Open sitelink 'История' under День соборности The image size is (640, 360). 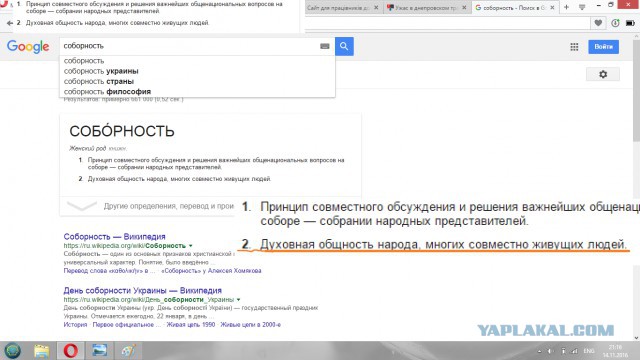pos(75,324)
